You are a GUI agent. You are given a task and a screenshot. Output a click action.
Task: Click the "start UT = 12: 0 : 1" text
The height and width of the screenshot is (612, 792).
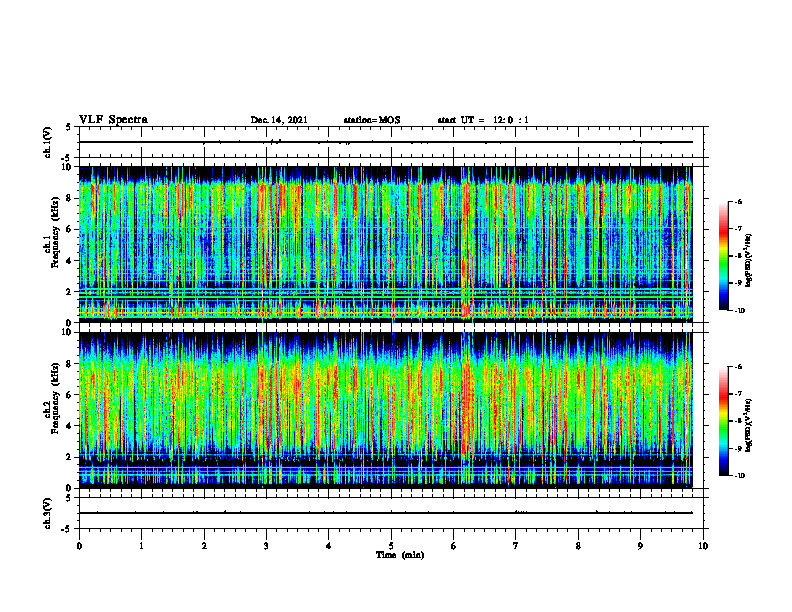[x=483, y=120]
